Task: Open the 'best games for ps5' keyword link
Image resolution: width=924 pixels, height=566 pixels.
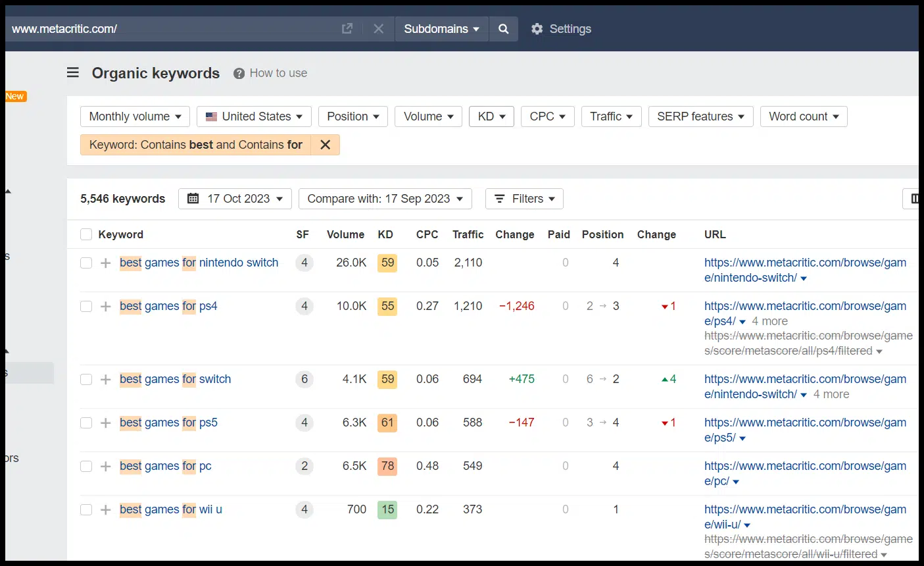Action: (x=168, y=423)
